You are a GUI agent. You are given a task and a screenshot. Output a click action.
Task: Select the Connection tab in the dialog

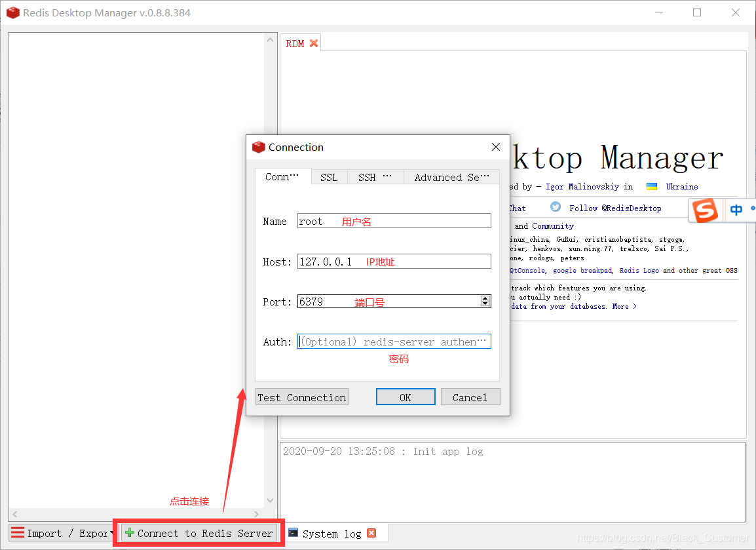pos(282,176)
